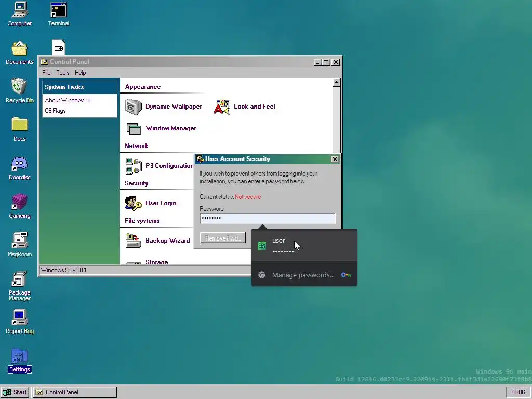Open the Window Manager applet

(161, 128)
